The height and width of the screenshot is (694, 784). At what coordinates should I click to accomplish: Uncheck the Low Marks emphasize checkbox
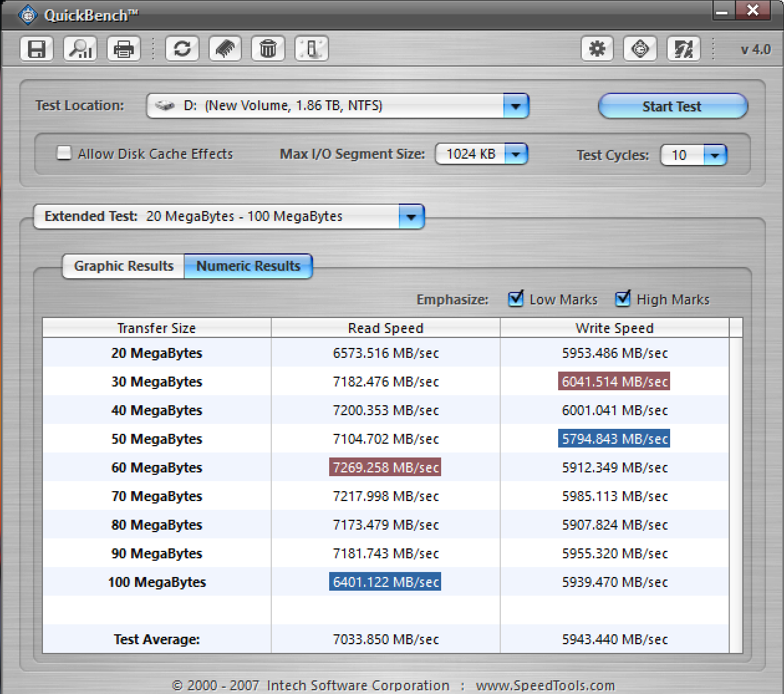coord(516,299)
